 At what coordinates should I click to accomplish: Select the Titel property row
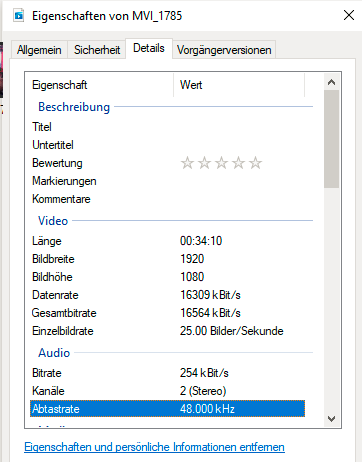coord(167,127)
